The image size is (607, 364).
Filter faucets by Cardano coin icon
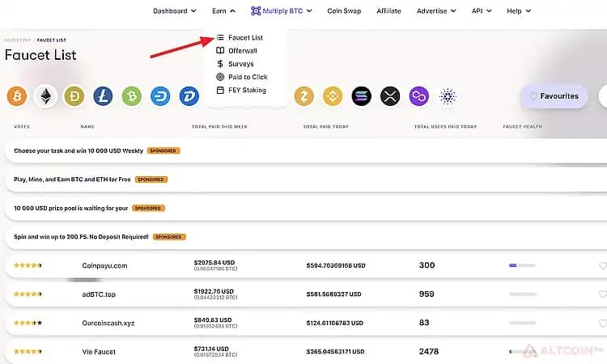coord(448,96)
